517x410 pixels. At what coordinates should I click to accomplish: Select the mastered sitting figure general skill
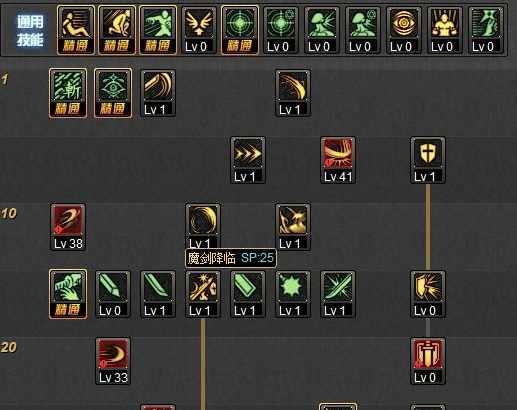click(x=76, y=30)
